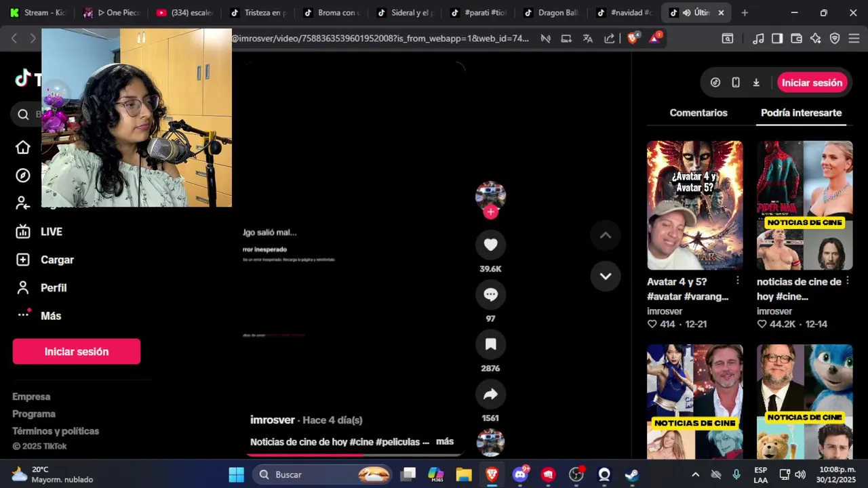The width and height of the screenshot is (868, 488).
Task: Open Steam from the taskbar
Action: click(x=631, y=474)
